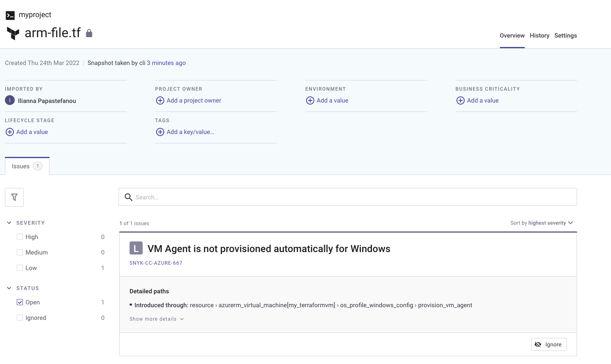Click the Ignore button label
Screen dimensions: 611x364
553,344
